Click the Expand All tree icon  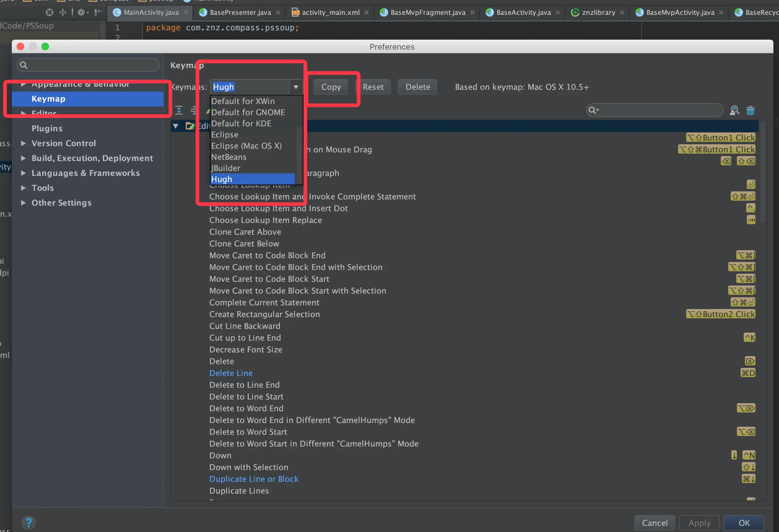pos(179,110)
